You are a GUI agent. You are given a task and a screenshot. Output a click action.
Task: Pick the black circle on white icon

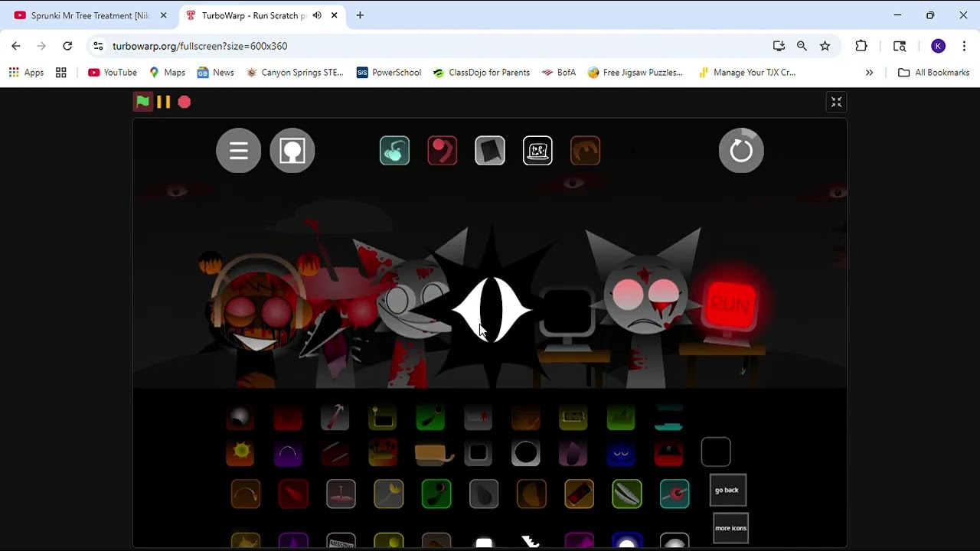[x=526, y=452]
